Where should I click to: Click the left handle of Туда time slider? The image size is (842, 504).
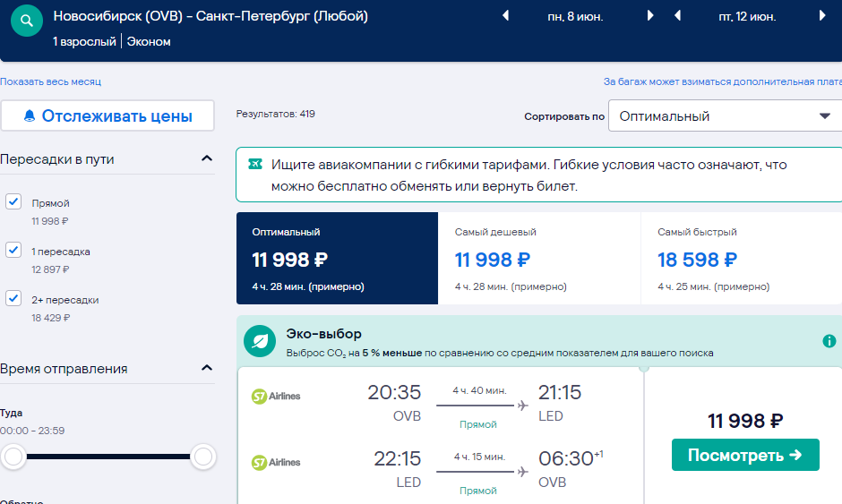13,457
